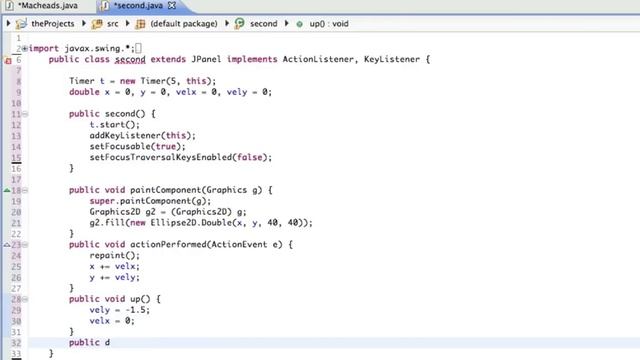Collapse actionPerformed method fold at line 23
This screenshot has height=360, width=640.
(x=25, y=245)
